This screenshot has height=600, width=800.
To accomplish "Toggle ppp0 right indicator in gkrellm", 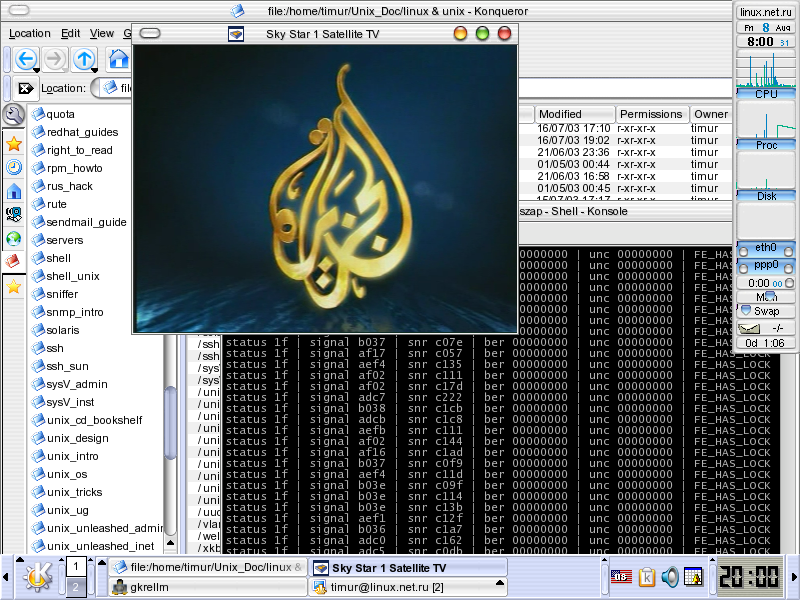I will [x=789, y=269].
